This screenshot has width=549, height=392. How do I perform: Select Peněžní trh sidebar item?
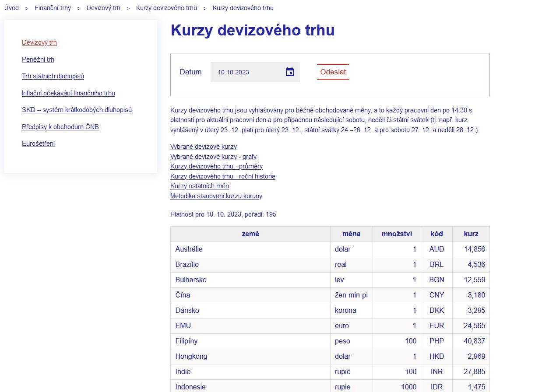click(x=38, y=59)
